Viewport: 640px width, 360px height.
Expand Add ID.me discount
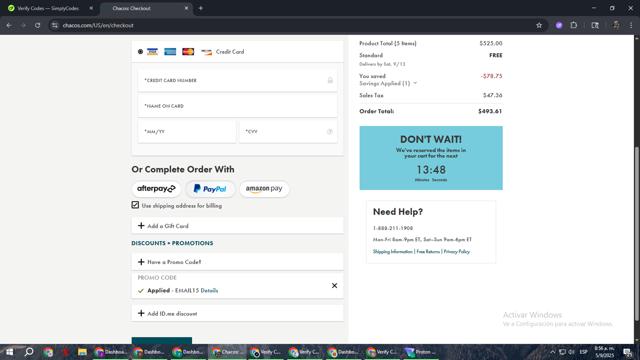click(238, 313)
